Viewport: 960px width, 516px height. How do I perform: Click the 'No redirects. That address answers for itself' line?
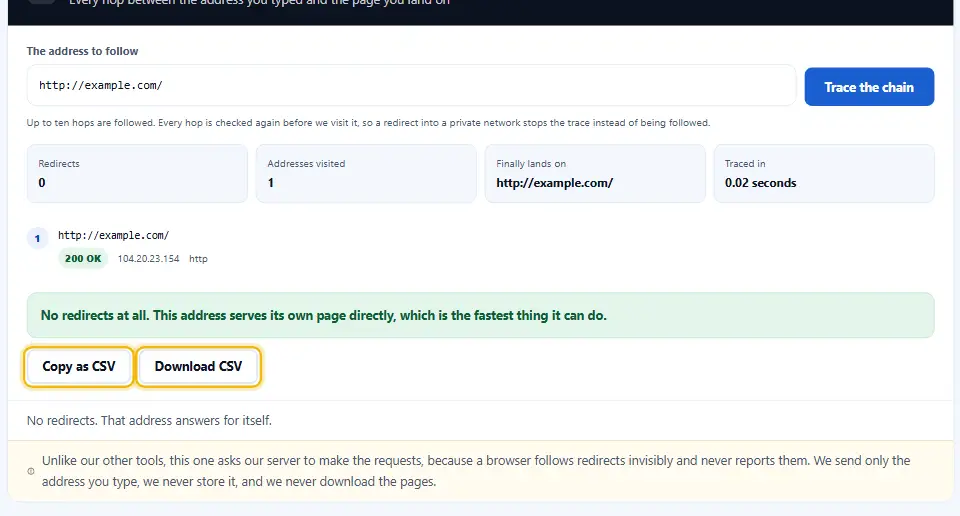tap(149, 421)
